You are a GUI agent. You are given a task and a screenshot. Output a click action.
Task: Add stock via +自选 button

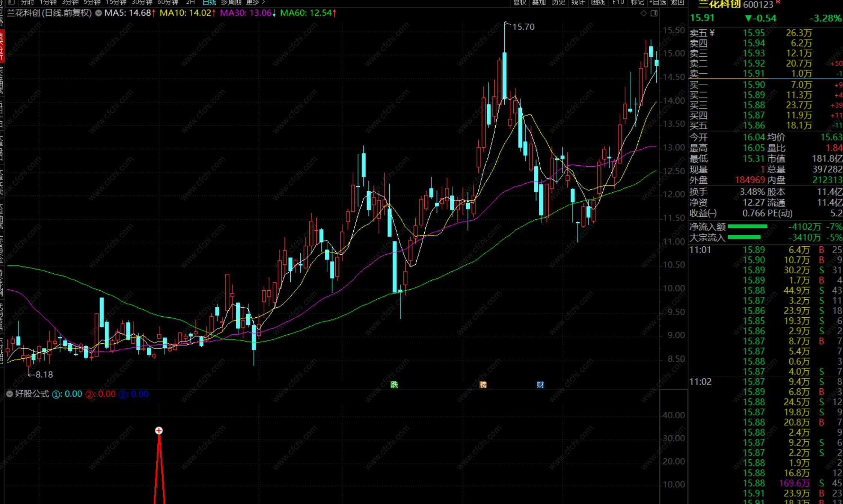coord(658,2)
